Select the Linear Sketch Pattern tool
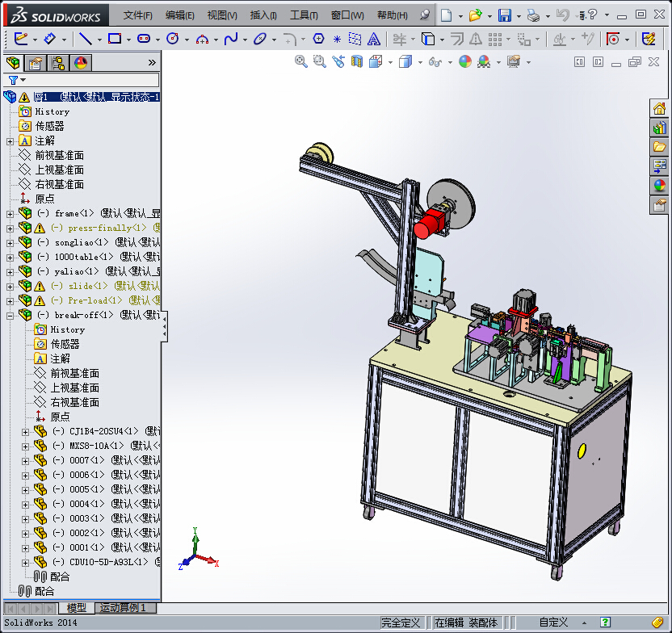The width and height of the screenshot is (672, 633). pos(495,40)
